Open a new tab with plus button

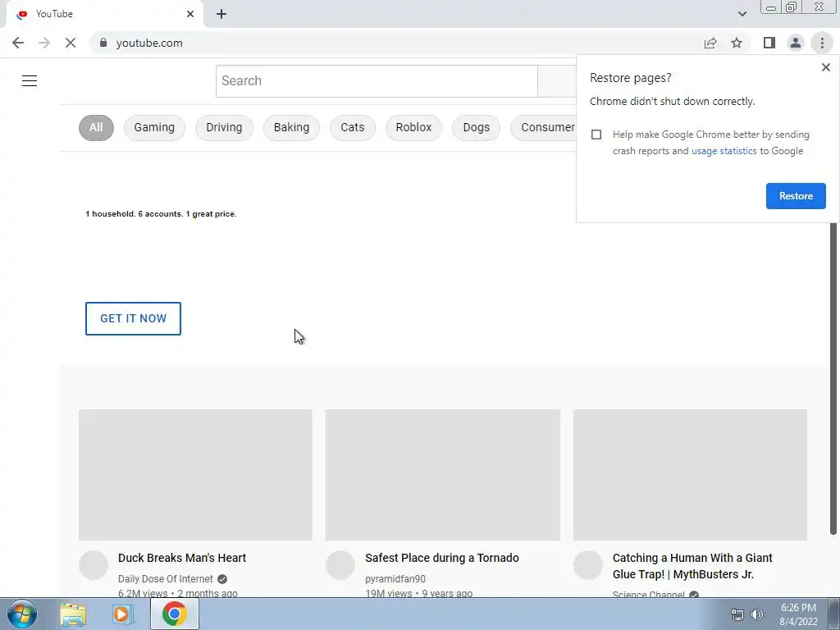pyautogui.click(x=221, y=14)
